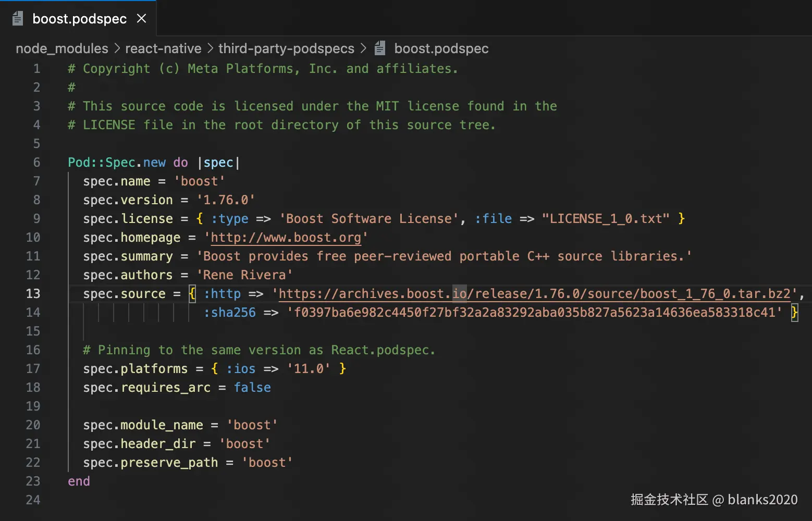
Task: Click the file icon on the boost.podspec tab
Action: pos(18,19)
